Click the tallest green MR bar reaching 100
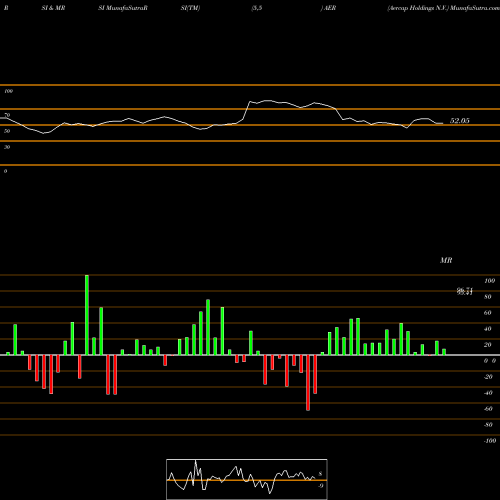 point(87,315)
